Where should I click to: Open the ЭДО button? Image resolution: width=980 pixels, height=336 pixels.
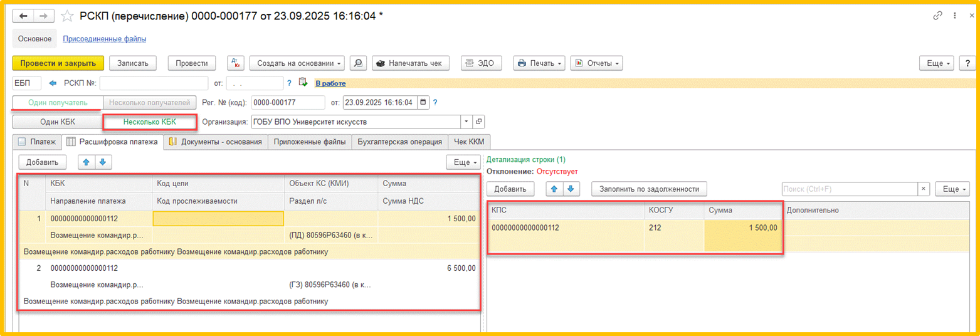[481, 63]
